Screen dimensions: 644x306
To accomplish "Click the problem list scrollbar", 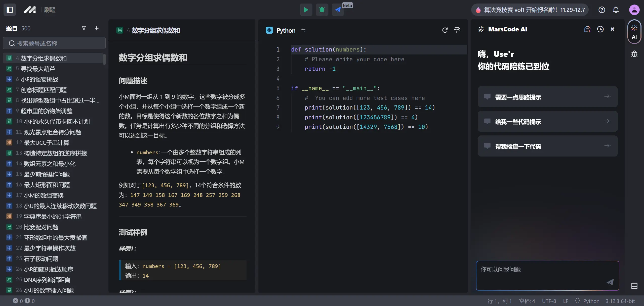I will 104,59.
